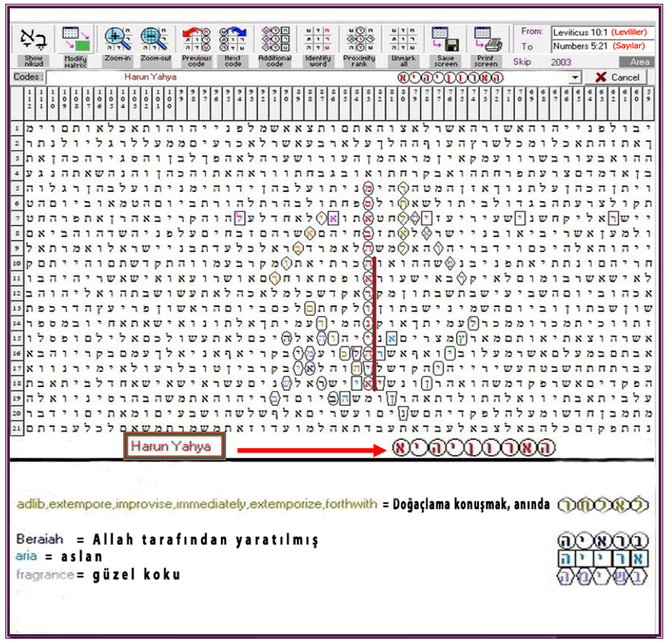Click the Beraiah legend word
Screen dimensions: 670x644
click(x=40, y=539)
